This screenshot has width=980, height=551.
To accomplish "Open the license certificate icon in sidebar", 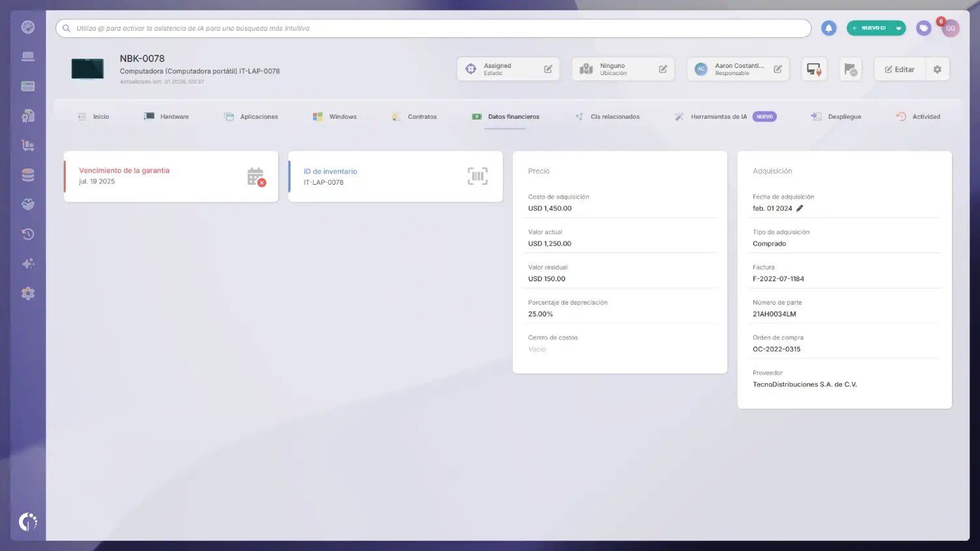I will (x=28, y=116).
